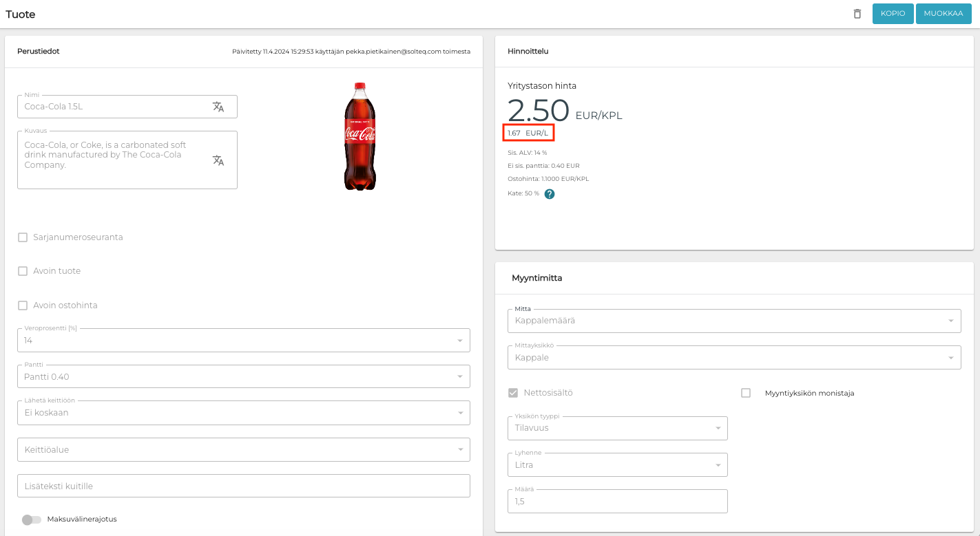Check the Avoin tuote checkbox
The width and height of the screenshot is (980, 536).
tap(23, 271)
